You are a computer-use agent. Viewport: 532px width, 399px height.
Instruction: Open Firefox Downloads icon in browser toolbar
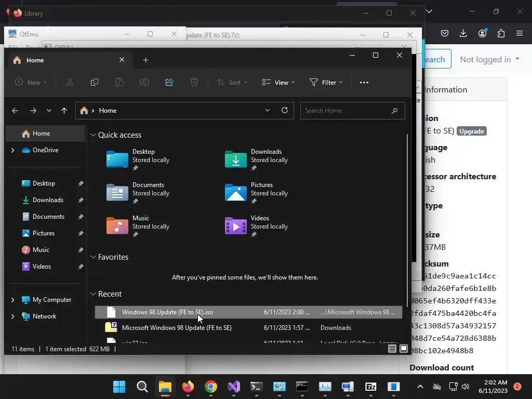(x=463, y=33)
